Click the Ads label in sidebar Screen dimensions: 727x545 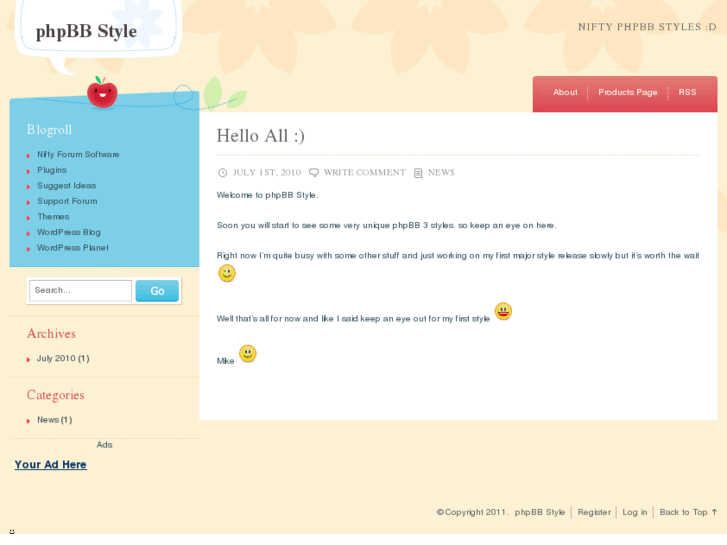[x=104, y=445]
